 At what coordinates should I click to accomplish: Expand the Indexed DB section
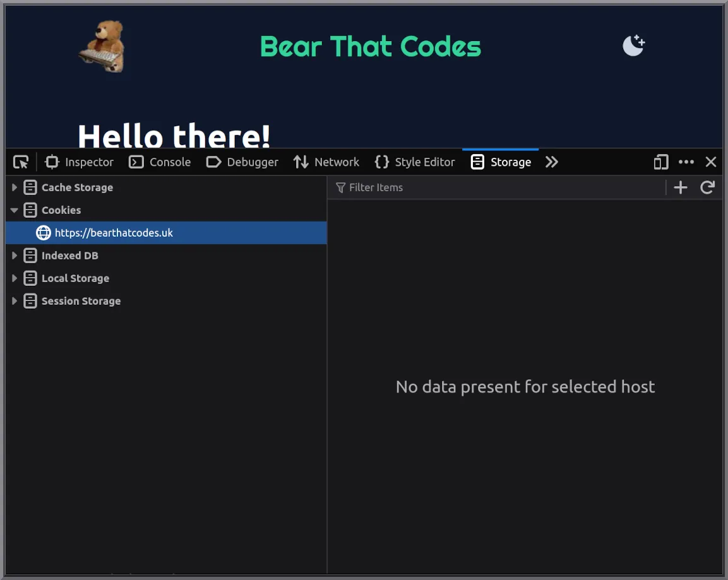pos(14,256)
